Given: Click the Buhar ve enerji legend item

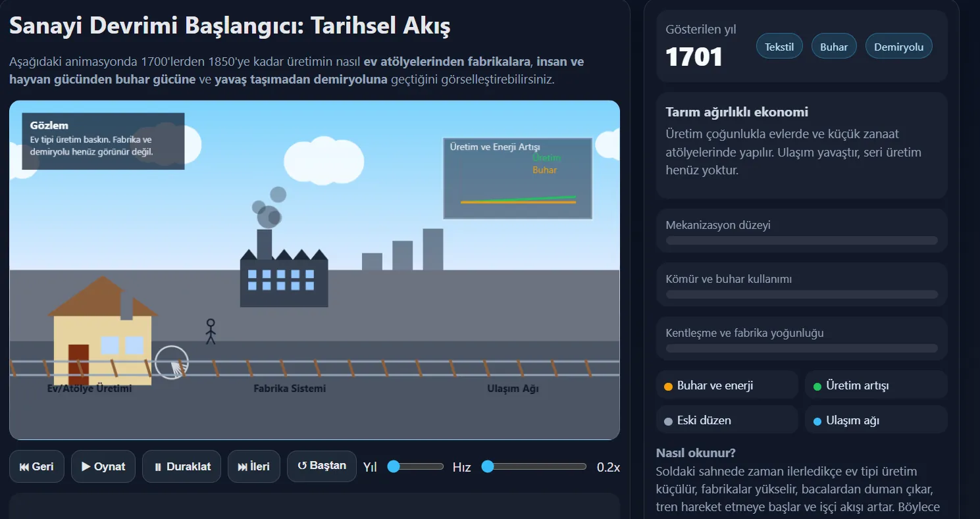Looking at the screenshot, I should pos(727,385).
